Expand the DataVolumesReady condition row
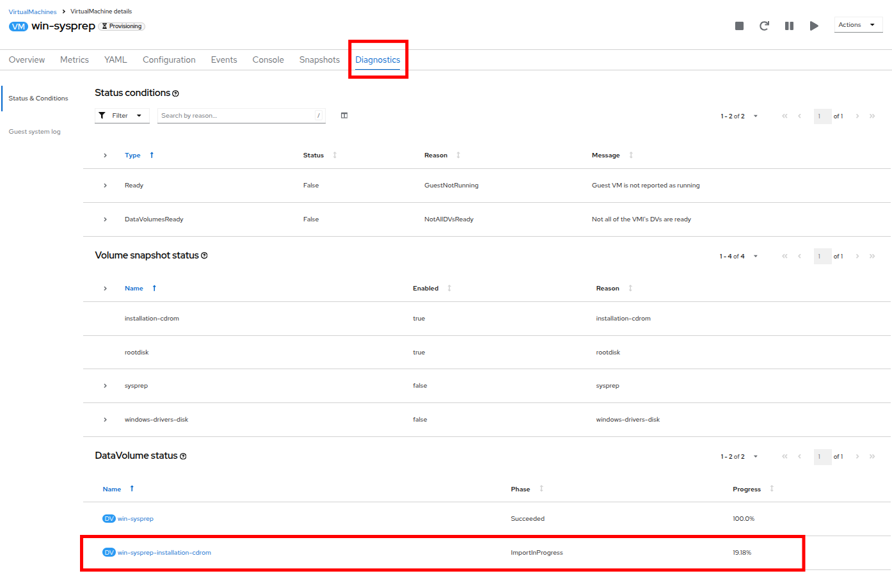The height and width of the screenshot is (588, 892). coord(106,219)
